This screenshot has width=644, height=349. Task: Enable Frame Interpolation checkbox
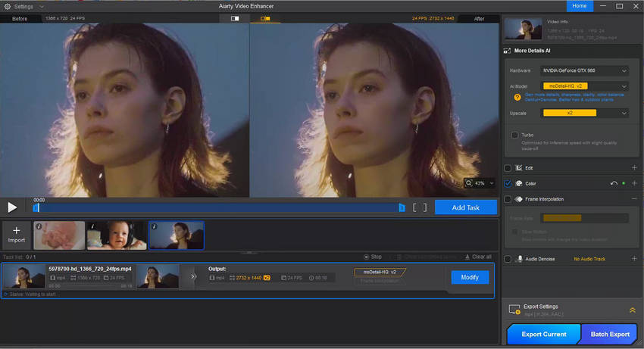[508, 199]
